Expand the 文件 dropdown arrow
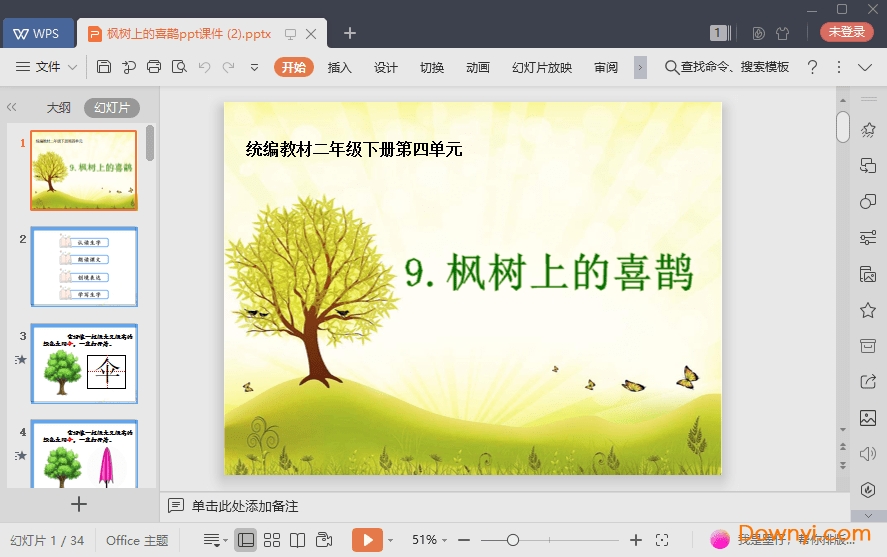The width and height of the screenshot is (887, 557). 72,67
